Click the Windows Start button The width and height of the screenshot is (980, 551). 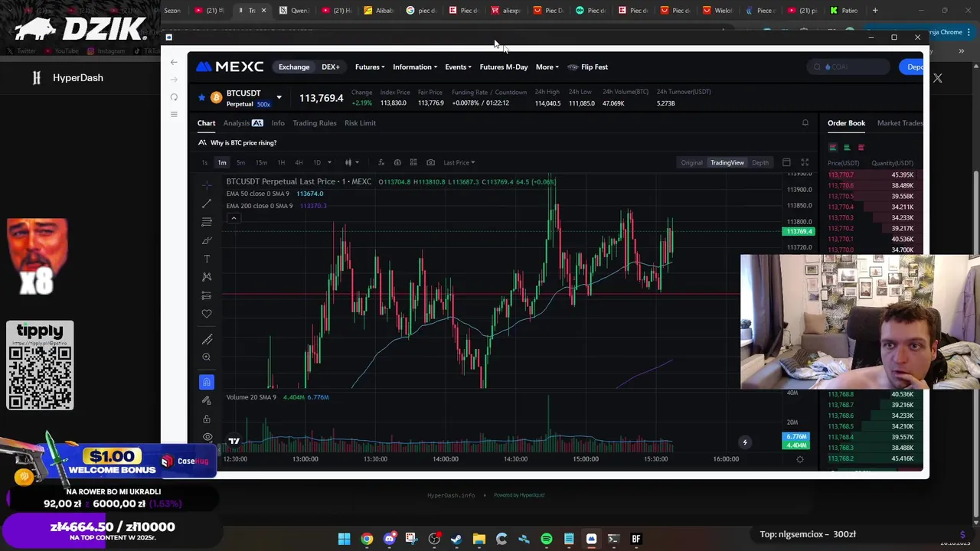click(345, 539)
